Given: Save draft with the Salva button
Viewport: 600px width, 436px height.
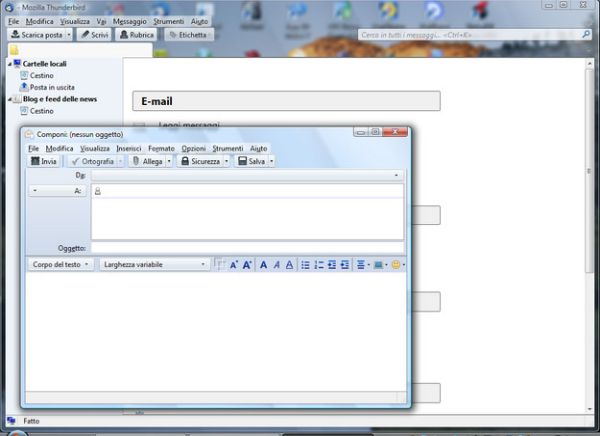Looking at the screenshot, I should [251, 161].
